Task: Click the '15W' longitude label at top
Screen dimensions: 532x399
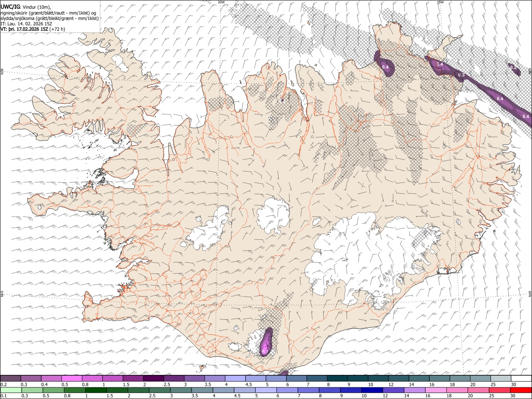Action: click(440, 2)
